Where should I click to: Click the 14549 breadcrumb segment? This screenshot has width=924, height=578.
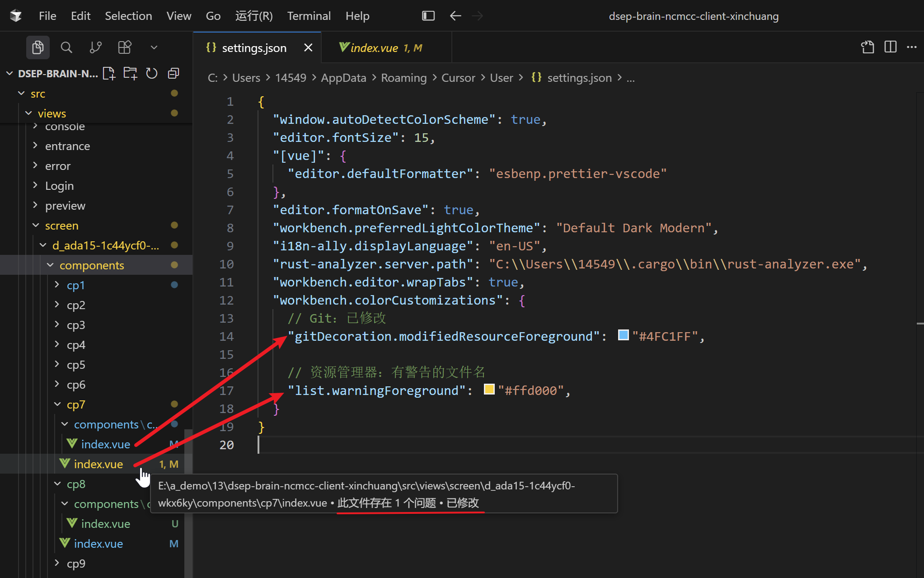click(x=291, y=78)
